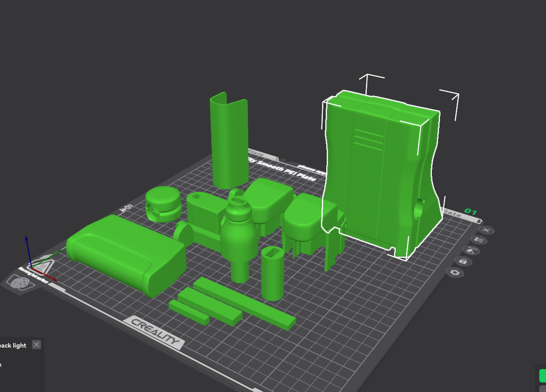Toggle the plate lock icon
This screenshot has width=546, height=392.
(462, 261)
